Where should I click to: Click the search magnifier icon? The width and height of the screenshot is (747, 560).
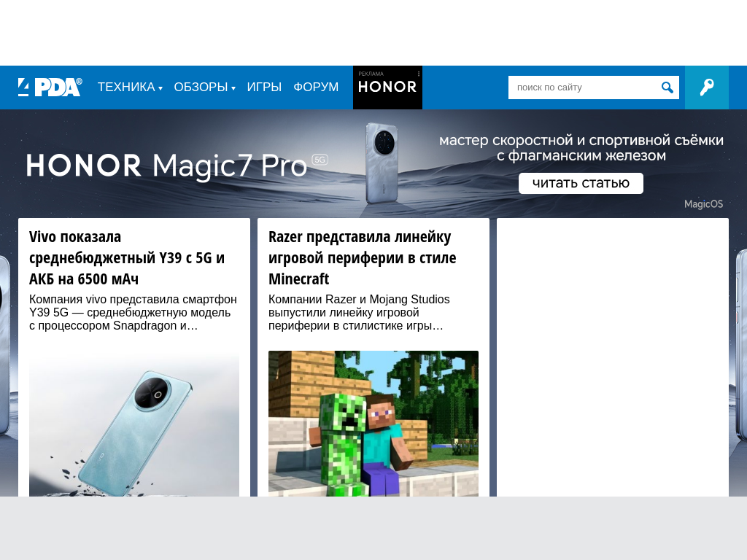point(667,87)
